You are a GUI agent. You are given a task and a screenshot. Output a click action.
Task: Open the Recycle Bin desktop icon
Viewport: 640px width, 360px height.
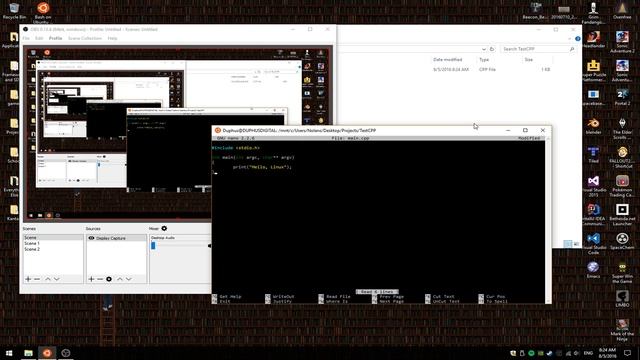click(x=14, y=11)
